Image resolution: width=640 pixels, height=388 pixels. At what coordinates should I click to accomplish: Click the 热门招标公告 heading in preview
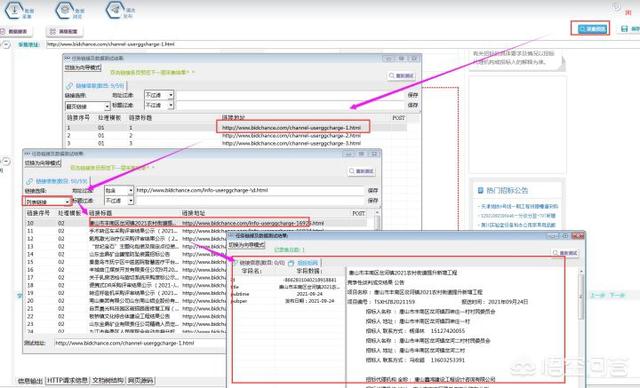507,190
